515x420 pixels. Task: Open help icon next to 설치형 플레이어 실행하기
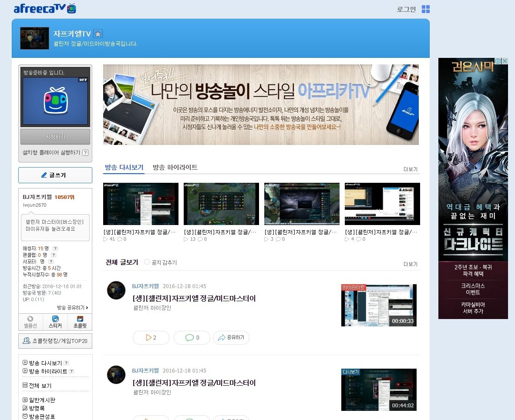85,153
